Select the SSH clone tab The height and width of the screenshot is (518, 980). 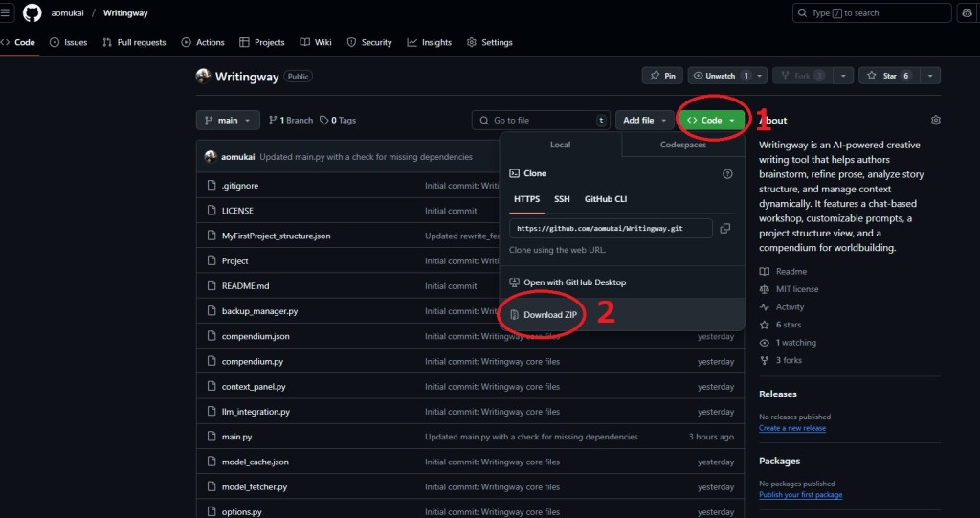tap(562, 199)
